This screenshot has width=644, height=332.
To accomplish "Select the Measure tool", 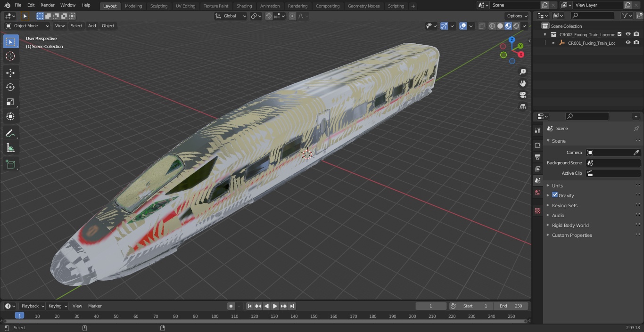I will pyautogui.click(x=10, y=148).
